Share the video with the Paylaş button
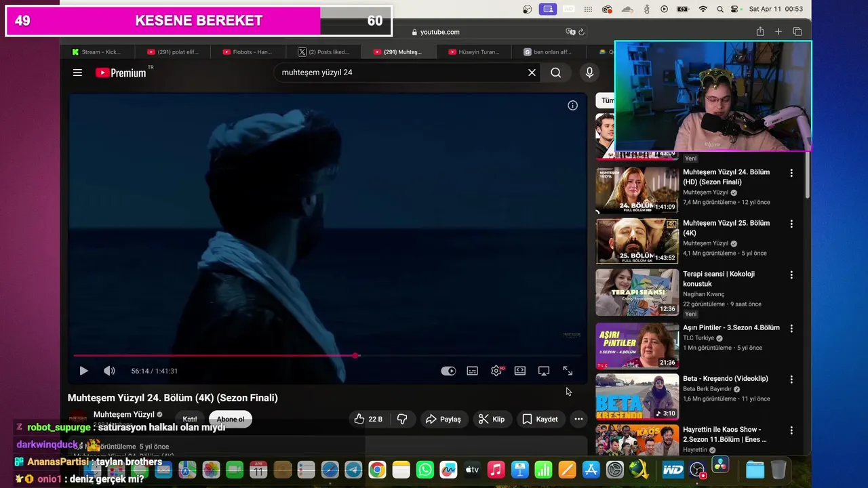 click(x=443, y=419)
